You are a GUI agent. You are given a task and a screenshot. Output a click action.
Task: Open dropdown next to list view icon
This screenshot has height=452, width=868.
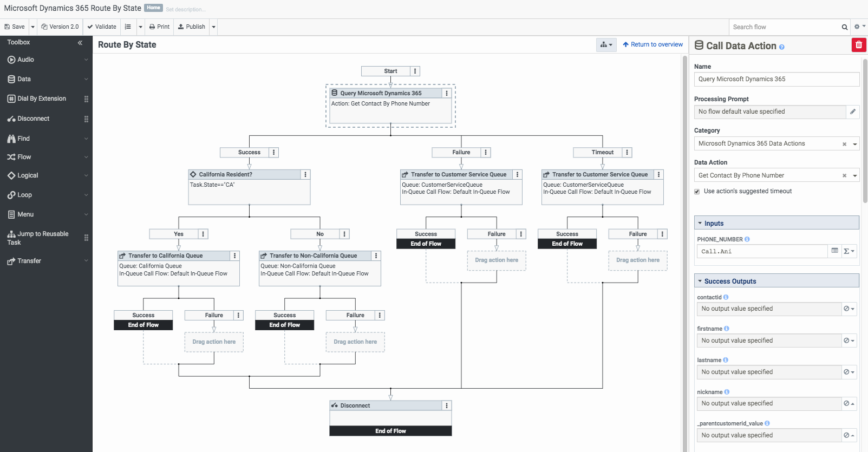coord(140,27)
